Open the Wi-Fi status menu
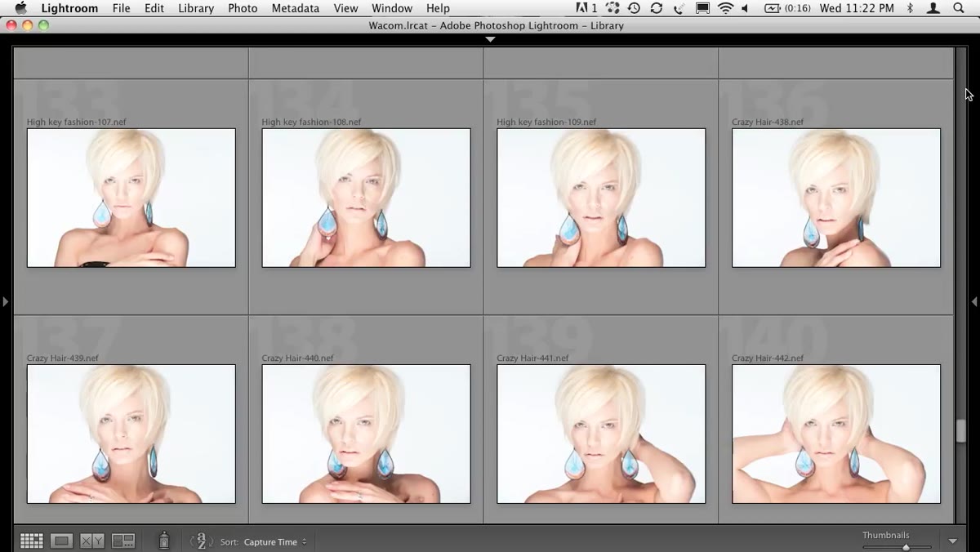Image resolution: width=980 pixels, height=552 pixels. 725,8
